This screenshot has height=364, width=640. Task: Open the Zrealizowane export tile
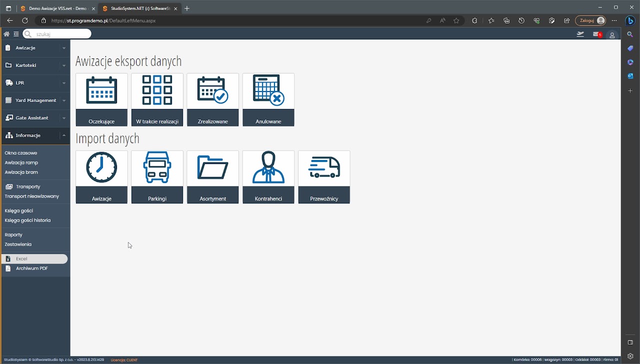212,99
